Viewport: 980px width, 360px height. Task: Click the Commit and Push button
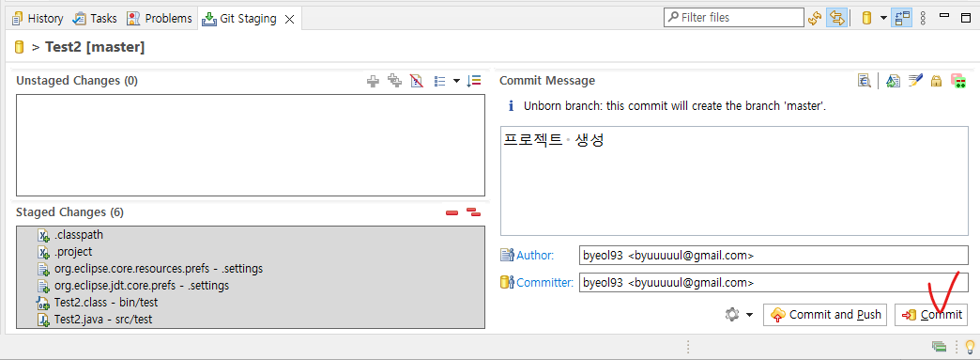point(826,315)
